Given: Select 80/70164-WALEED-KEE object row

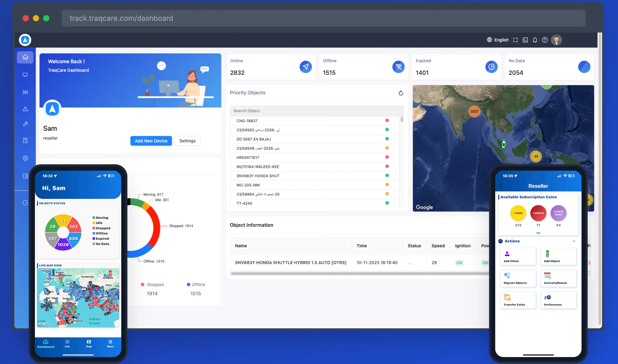Looking at the screenshot, I should [x=315, y=167].
